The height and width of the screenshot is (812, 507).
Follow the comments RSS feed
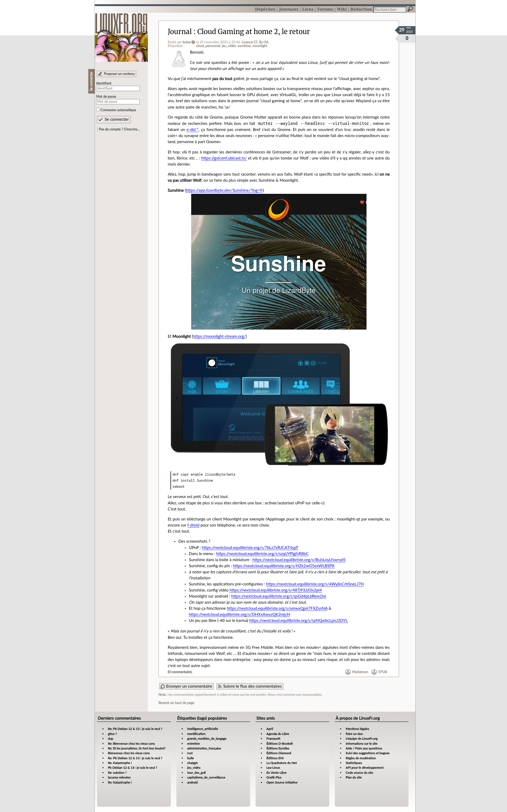[250, 686]
